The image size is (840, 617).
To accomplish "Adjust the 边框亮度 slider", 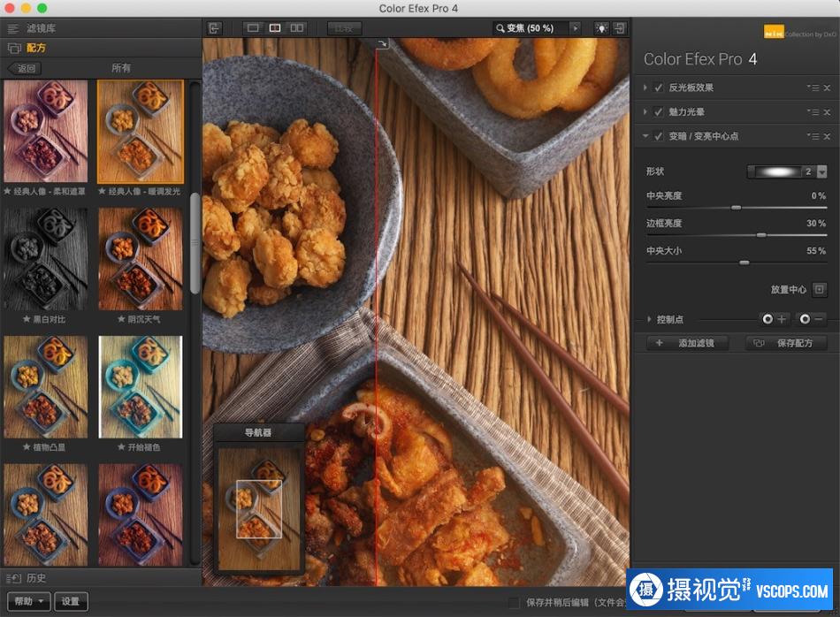I will click(760, 235).
